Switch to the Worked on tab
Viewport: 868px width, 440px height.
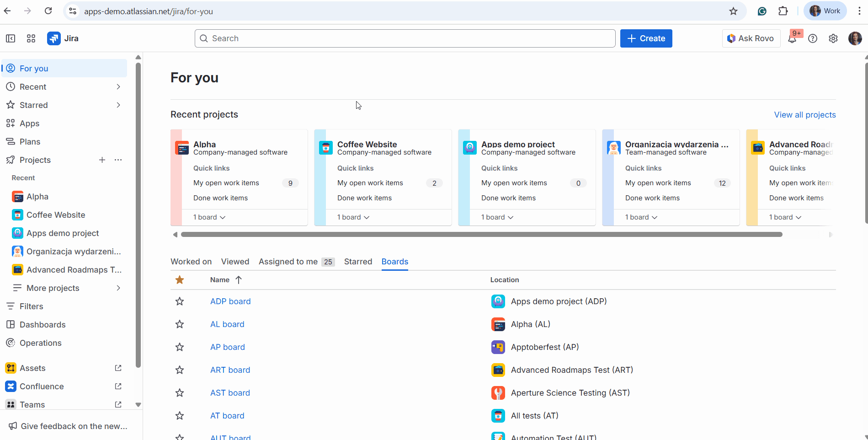tap(191, 262)
